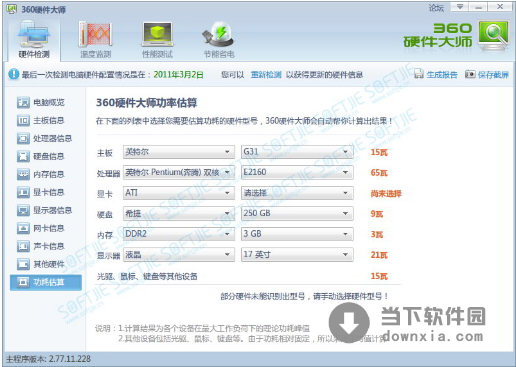Click the app icon in title bar
Viewport: 516px width, 367px height.
pos(11,9)
